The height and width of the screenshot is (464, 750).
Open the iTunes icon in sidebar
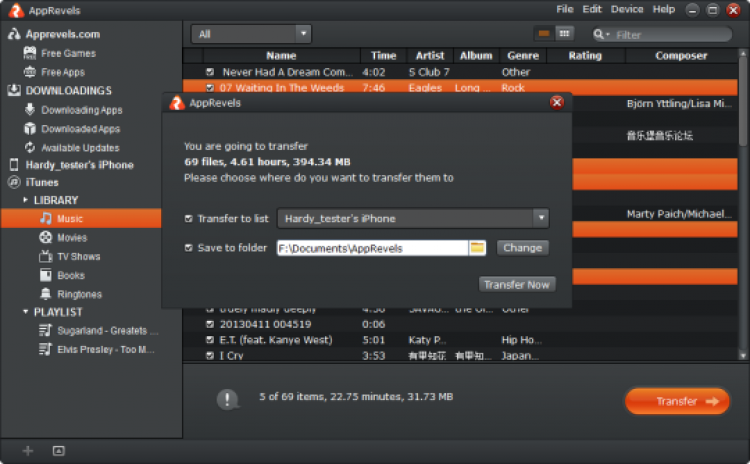14,182
